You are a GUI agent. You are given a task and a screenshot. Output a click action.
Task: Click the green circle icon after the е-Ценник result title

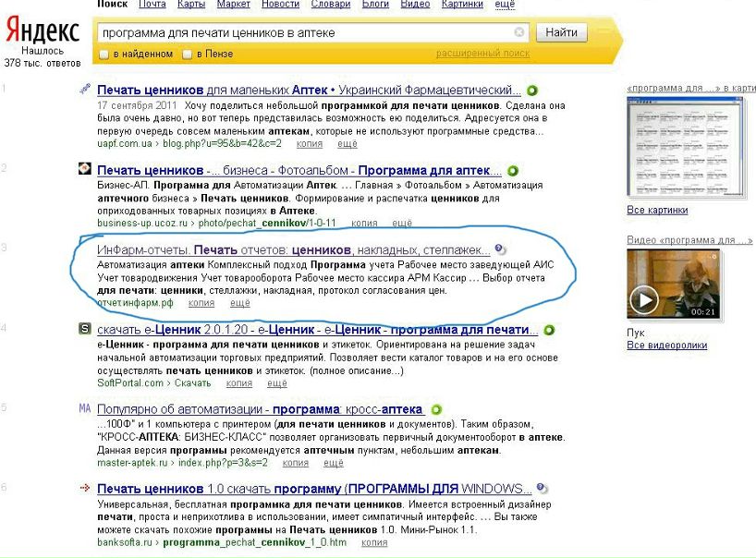tap(548, 330)
